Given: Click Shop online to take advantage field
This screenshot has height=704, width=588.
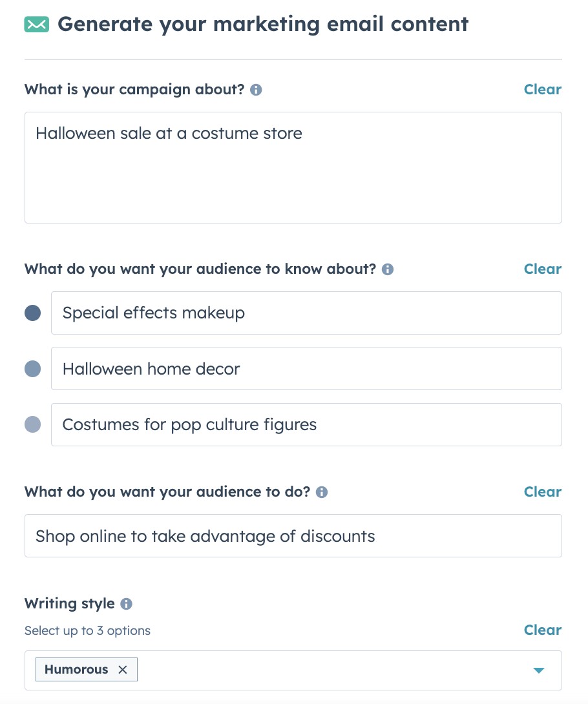Looking at the screenshot, I should (293, 536).
